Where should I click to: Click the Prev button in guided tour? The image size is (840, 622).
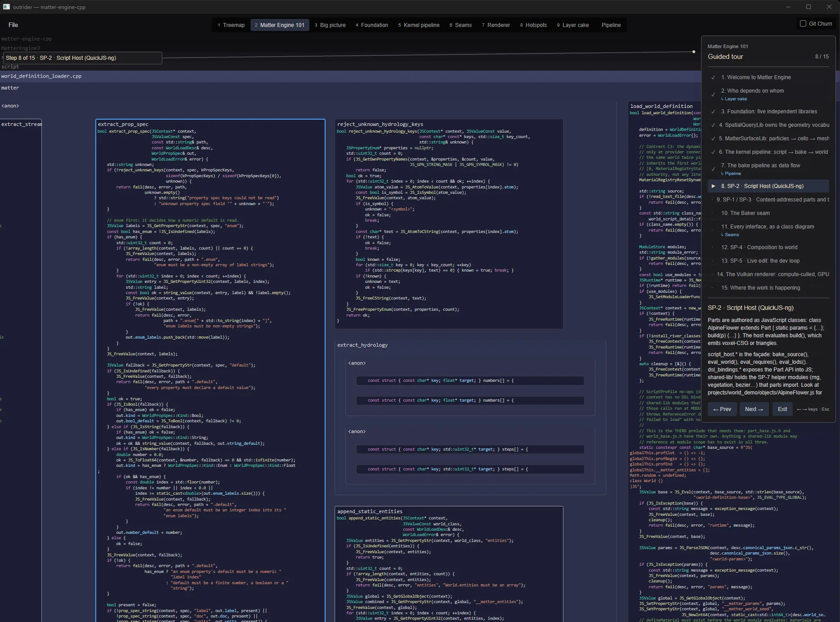(722, 409)
